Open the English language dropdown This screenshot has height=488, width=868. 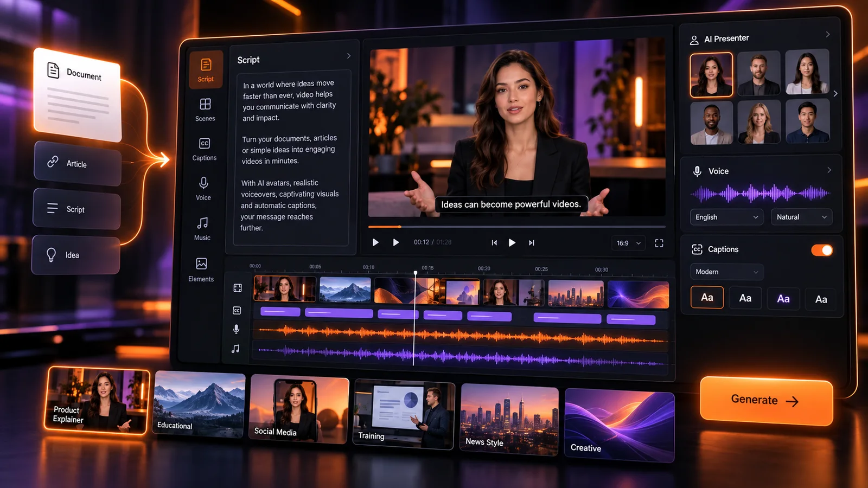point(726,217)
